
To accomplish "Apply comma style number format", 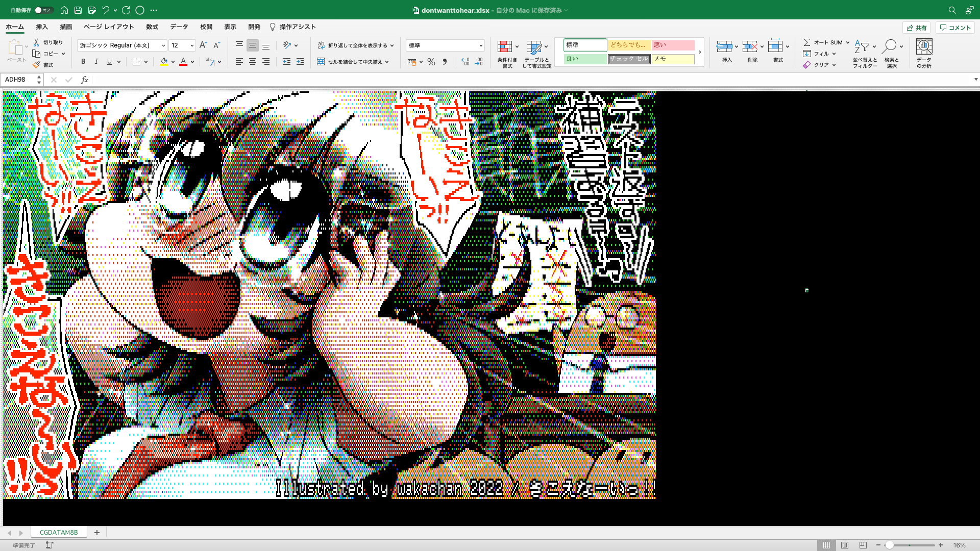I will pyautogui.click(x=445, y=62).
